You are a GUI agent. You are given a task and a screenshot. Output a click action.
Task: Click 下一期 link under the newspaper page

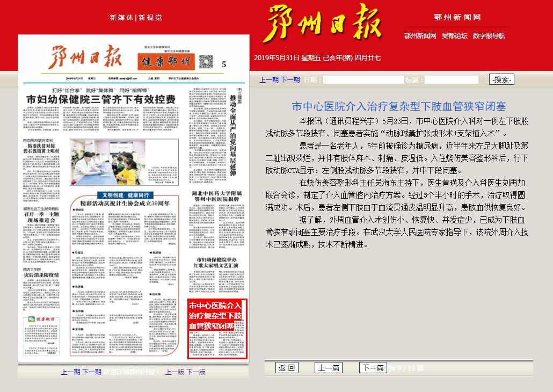click(x=92, y=372)
